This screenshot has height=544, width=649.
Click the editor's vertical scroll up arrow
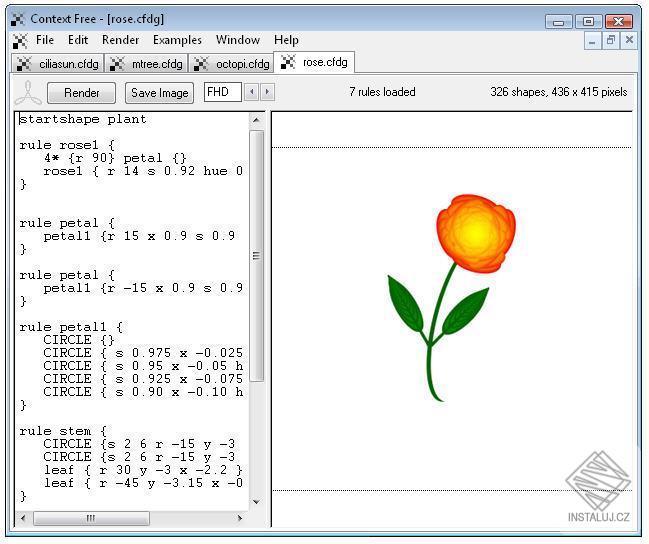tap(256, 120)
